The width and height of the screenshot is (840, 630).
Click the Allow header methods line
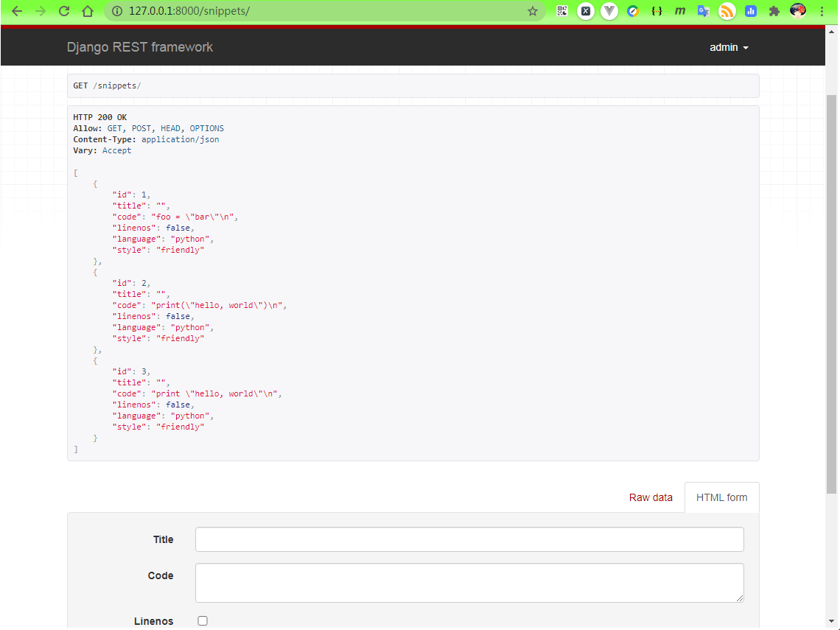click(x=148, y=128)
